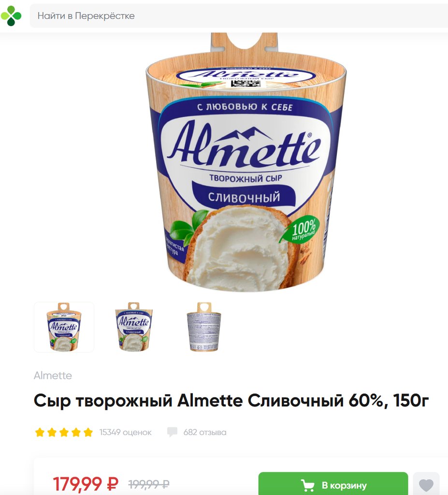Focus the 'Найти в Перекрёстке' search field
This screenshot has width=448, height=495.
pyautogui.click(x=239, y=16)
